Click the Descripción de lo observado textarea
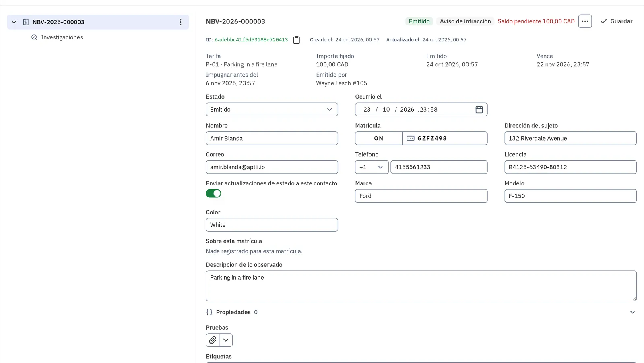 421,286
